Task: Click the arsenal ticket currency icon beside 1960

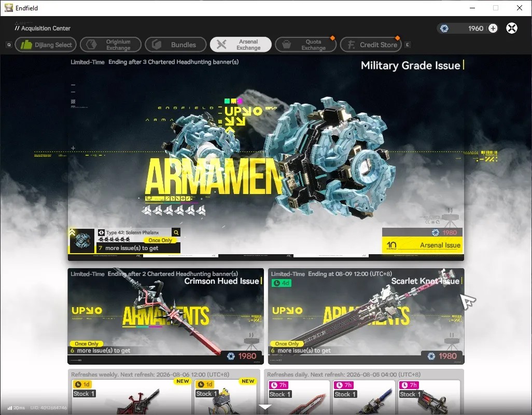Action: point(444,29)
